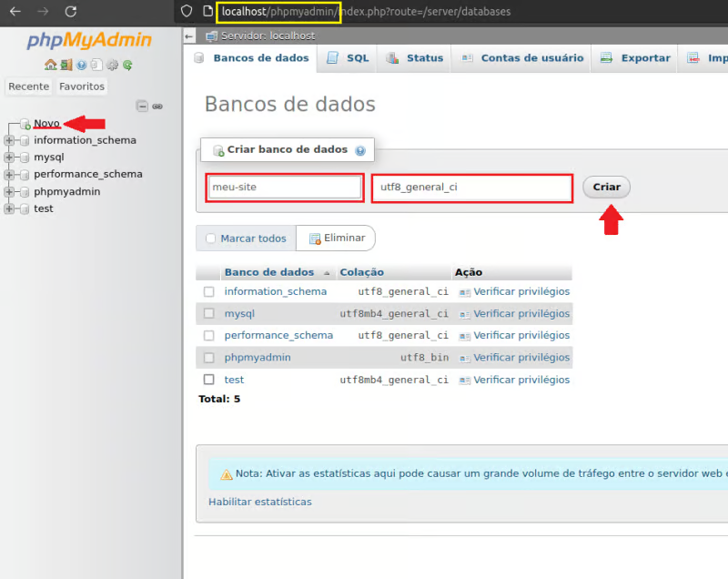728x579 pixels.
Task: Switch to the SQL tab
Action: (x=348, y=58)
